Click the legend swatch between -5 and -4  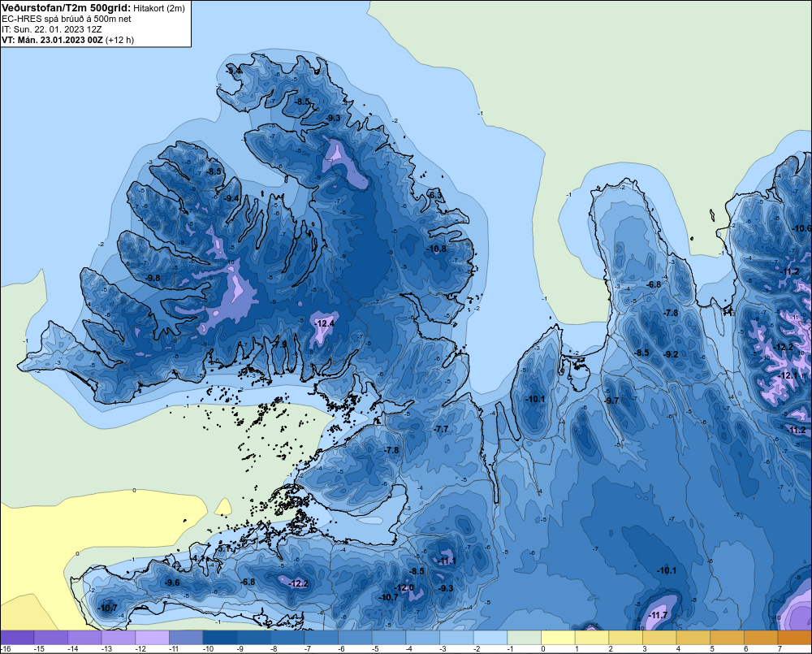click(390, 638)
